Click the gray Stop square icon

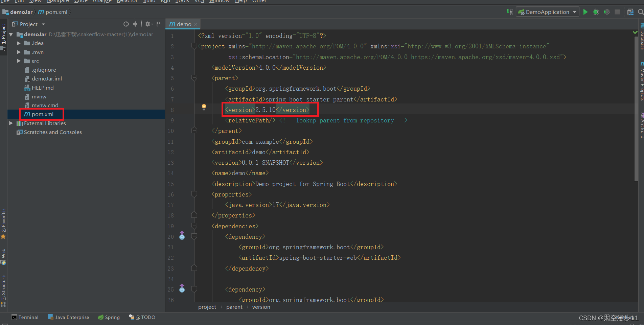tap(617, 12)
